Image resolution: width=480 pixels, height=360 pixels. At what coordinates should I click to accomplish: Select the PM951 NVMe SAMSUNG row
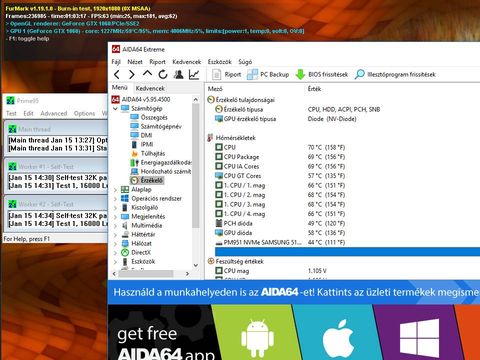(x=347, y=242)
